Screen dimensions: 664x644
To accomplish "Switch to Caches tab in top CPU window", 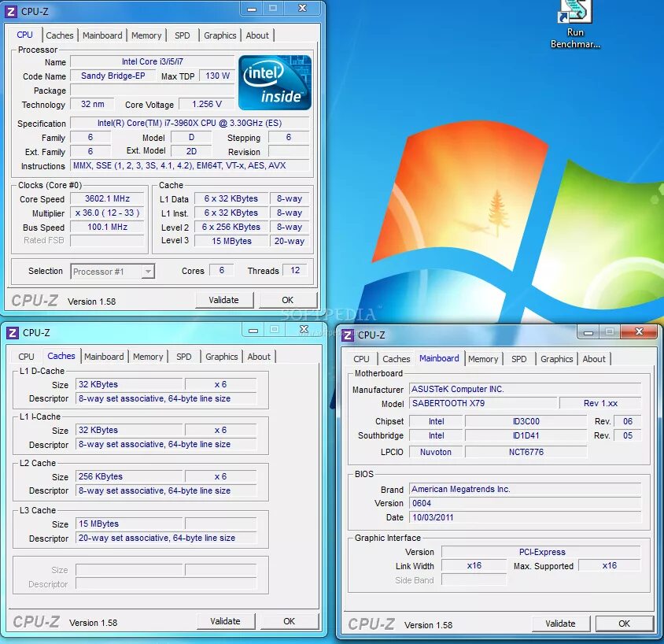I will pos(60,35).
